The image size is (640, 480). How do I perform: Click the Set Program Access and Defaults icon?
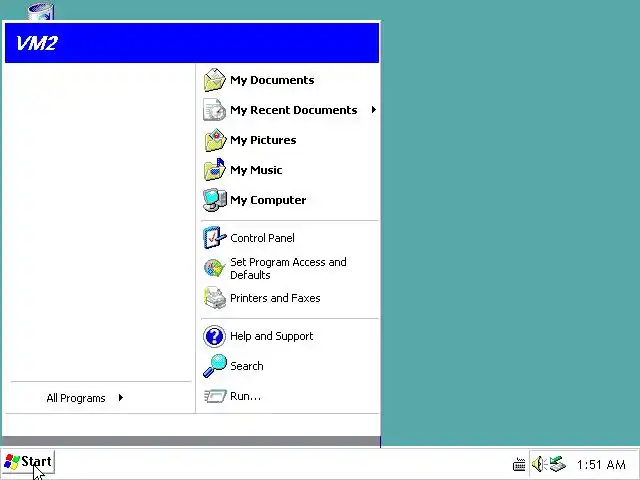point(214,268)
